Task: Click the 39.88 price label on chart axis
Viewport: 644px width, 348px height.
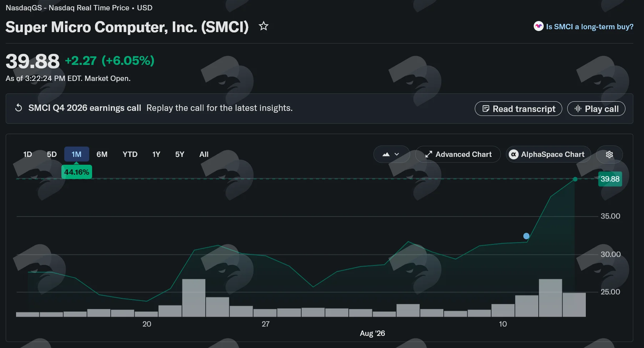Action: coord(610,179)
